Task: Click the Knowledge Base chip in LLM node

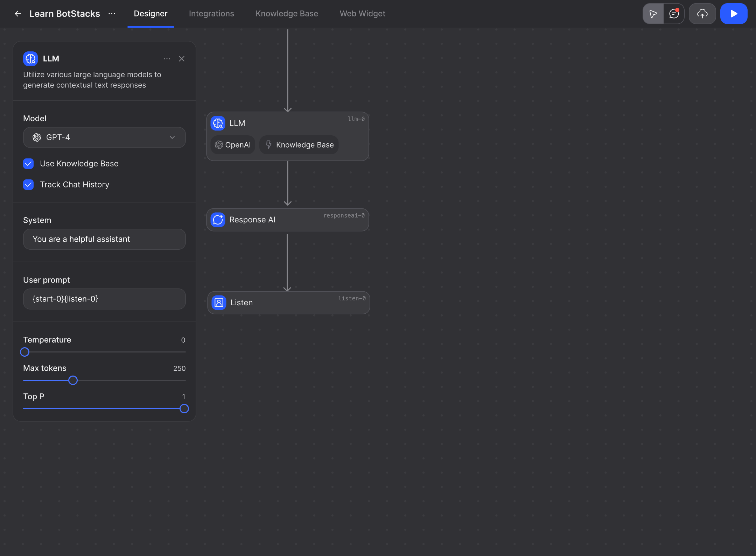Action: [299, 145]
